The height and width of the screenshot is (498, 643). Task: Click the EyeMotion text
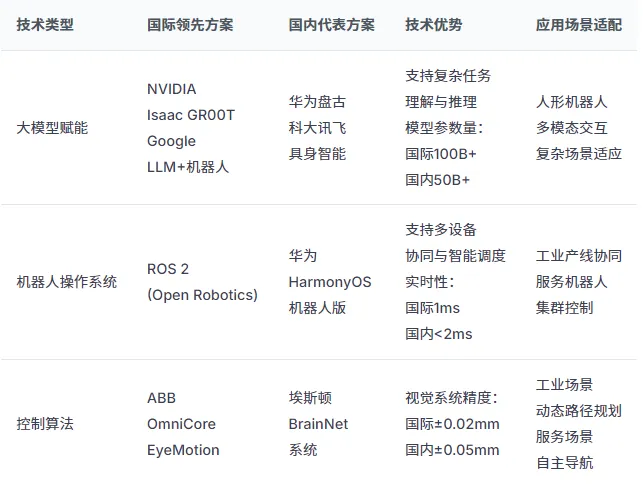183,450
